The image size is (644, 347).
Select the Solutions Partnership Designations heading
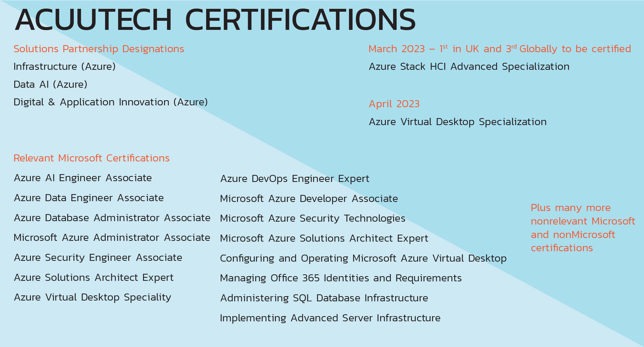point(99,49)
